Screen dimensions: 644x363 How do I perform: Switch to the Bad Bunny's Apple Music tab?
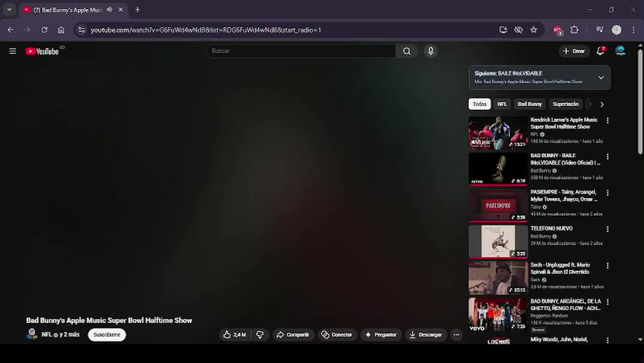[x=68, y=10]
